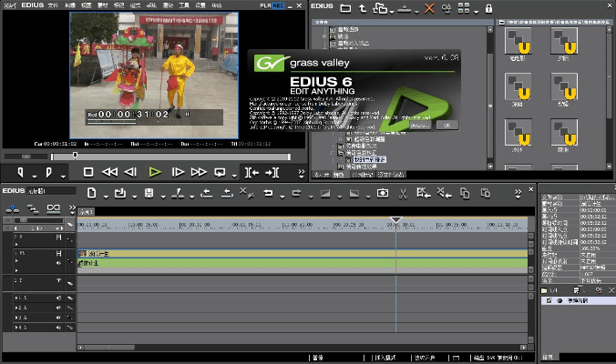Toggle the checkbox in the bottom-right effects list
This screenshot has height=364, width=616.
coord(549,300)
